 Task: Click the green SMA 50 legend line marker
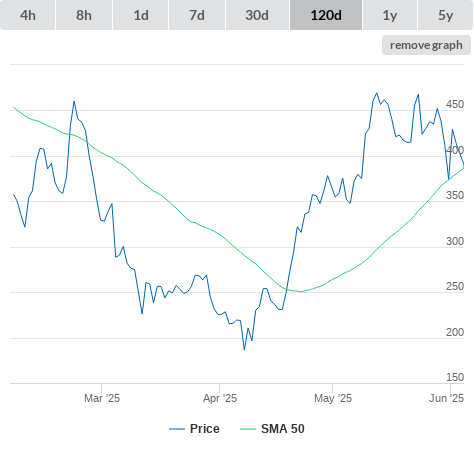click(248, 429)
